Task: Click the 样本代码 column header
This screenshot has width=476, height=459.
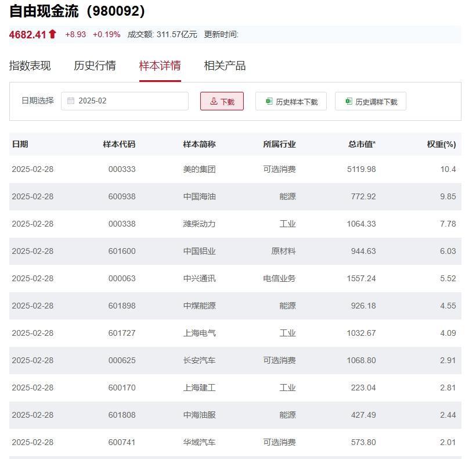Action: (x=119, y=144)
